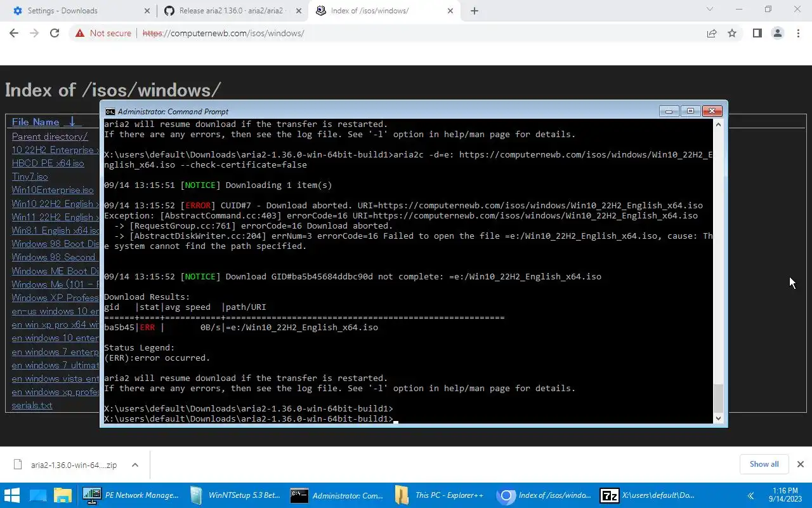Switch to Release aria2 1.36.0 tab
Screen dimensions: 812x508
(x=232, y=11)
